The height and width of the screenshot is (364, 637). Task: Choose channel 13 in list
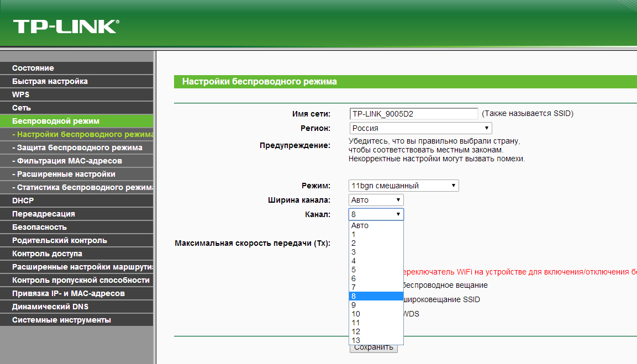[x=376, y=340]
